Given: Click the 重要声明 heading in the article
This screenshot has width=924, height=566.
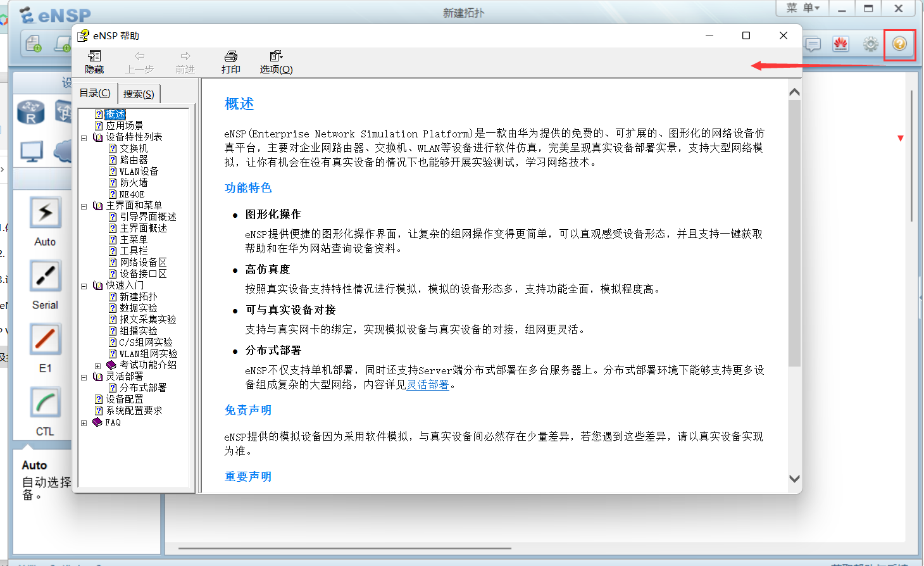Looking at the screenshot, I should coord(248,477).
